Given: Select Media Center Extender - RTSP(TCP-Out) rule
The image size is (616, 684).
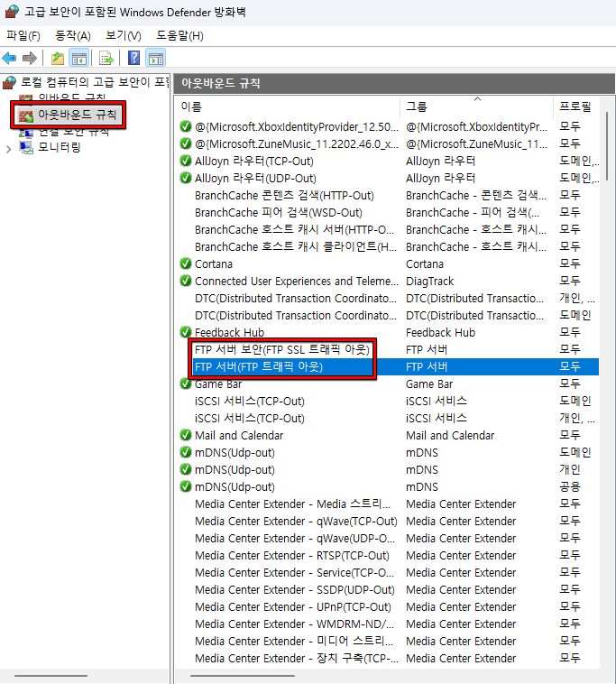Looking at the screenshot, I should (292, 555).
